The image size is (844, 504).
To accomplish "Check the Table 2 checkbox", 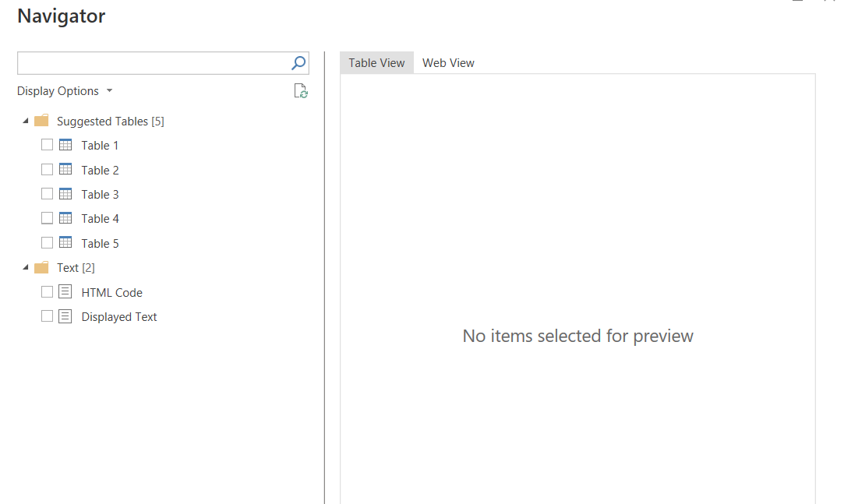I will (x=48, y=170).
